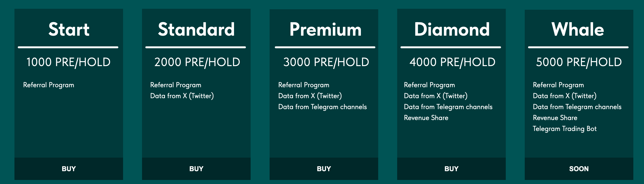Viewport: 644px width, 184px height.
Task: Select the Start plan heading
Action: pyautogui.click(x=69, y=29)
